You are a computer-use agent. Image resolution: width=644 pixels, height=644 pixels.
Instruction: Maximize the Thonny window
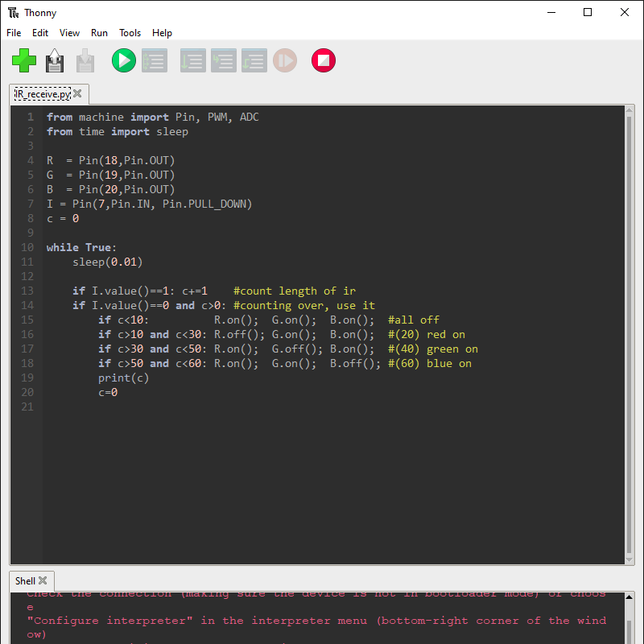tap(588, 13)
